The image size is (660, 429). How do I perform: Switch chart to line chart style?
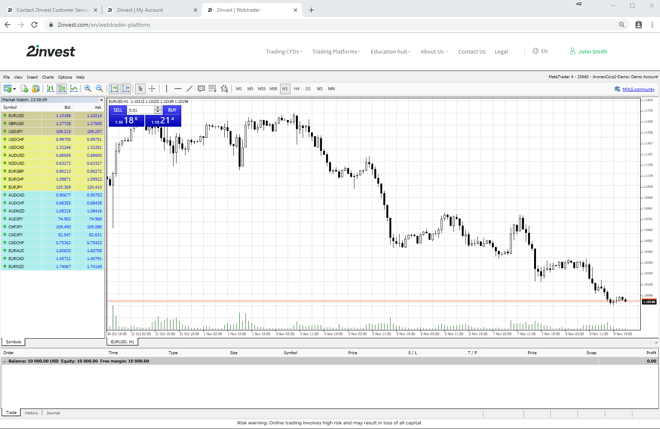point(74,88)
